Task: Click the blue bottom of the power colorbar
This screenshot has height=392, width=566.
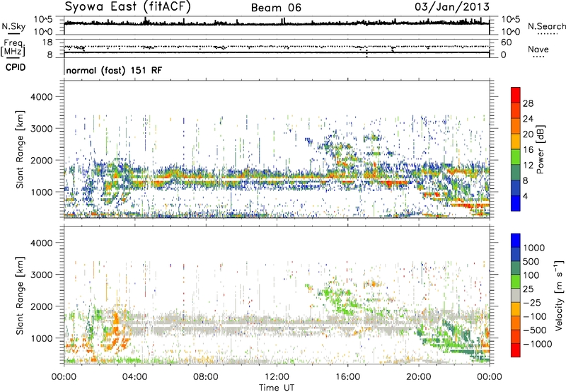Action: [x=516, y=203]
